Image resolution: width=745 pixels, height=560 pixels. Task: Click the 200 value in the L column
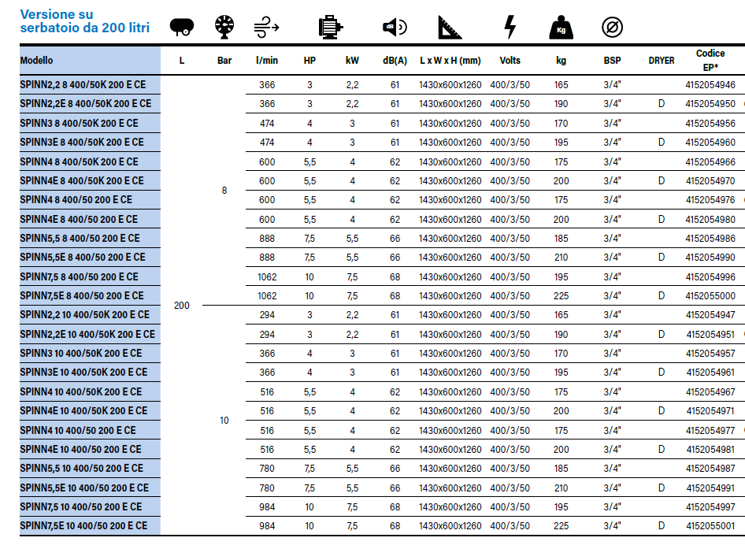181,306
